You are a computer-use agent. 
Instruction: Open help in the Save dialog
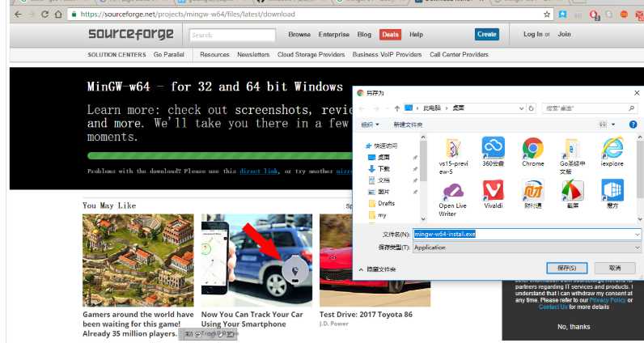(x=633, y=125)
